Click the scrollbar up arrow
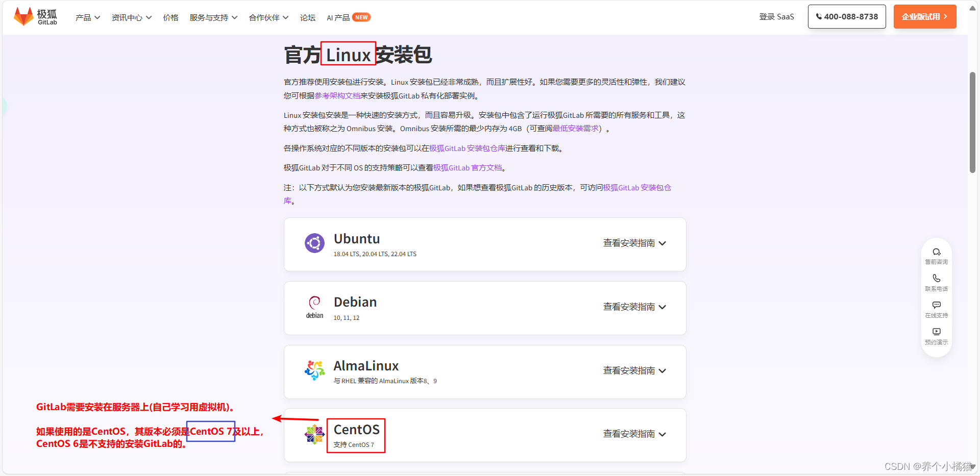This screenshot has width=980, height=476. point(972,8)
